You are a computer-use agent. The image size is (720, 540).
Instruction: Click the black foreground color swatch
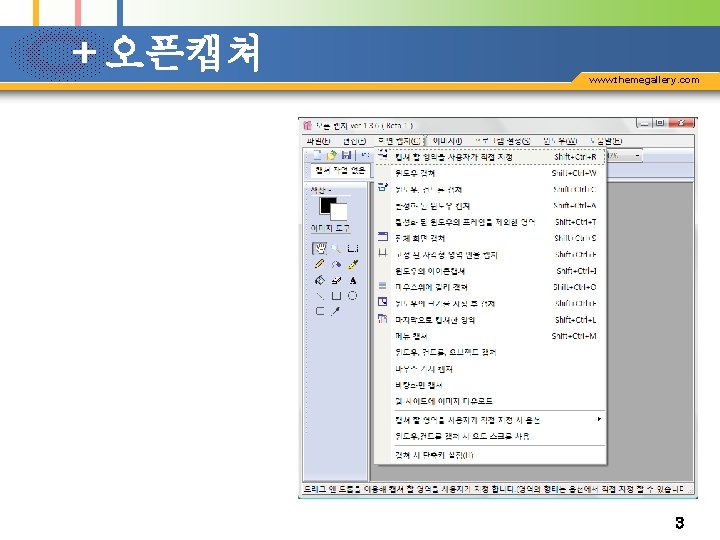[x=327, y=205]
